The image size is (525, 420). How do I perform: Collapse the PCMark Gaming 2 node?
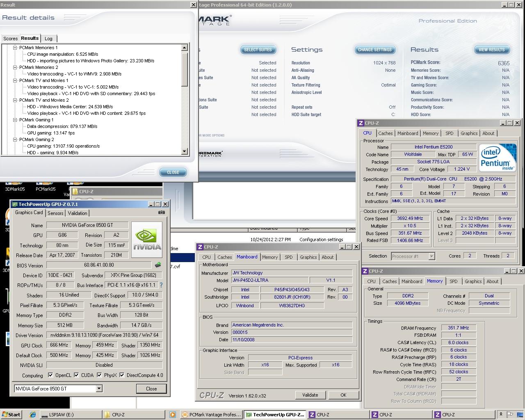tap(15, 139)
